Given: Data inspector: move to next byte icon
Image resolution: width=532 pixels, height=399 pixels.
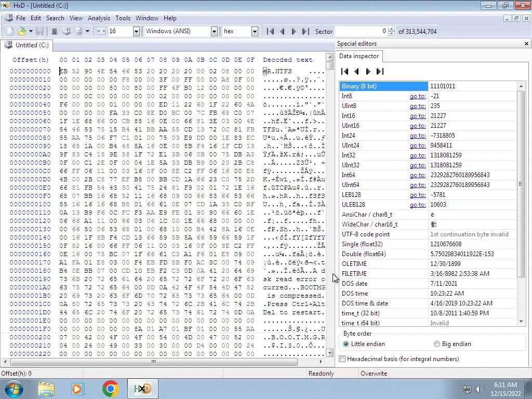Looking at the screenshot, I should 368,71.
